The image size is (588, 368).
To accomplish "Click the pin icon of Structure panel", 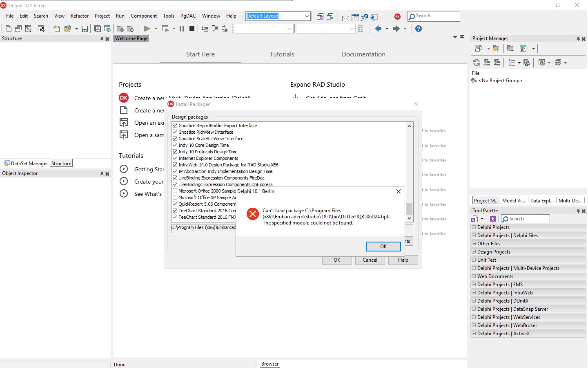I will tap(102, 39).
